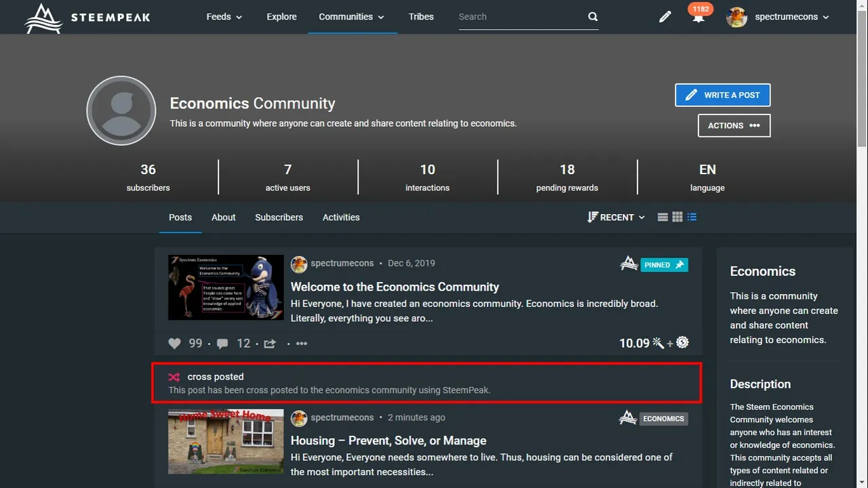Open the ACTIONS menu button

[x=734, y=125]
